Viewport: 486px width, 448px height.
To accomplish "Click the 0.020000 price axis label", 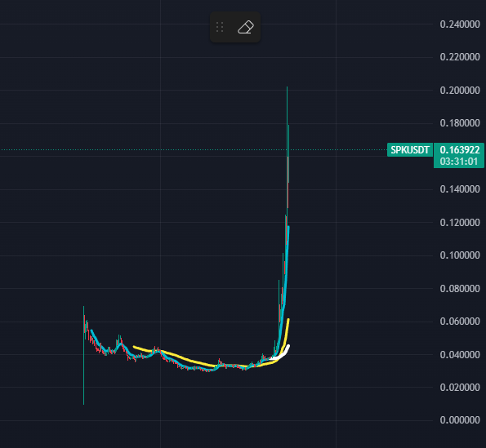I will click(460, 388).
